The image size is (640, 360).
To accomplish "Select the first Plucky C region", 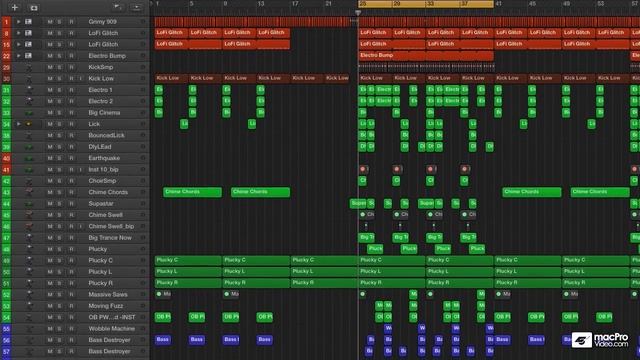I will (x=188, y=260).
